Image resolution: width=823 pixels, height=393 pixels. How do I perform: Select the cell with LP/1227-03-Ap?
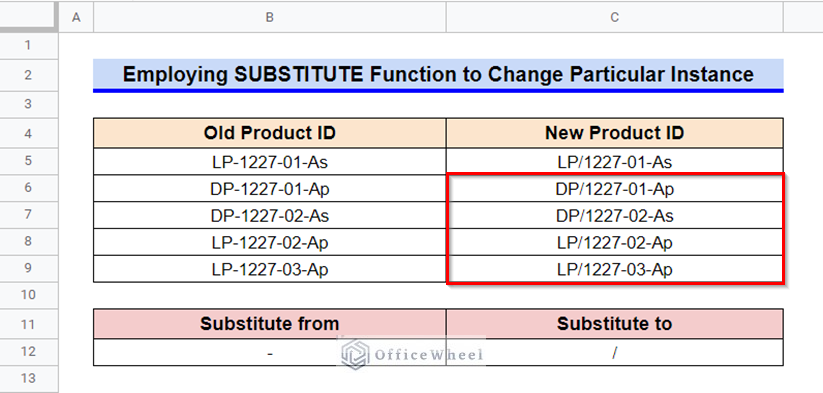pos(615,269)
